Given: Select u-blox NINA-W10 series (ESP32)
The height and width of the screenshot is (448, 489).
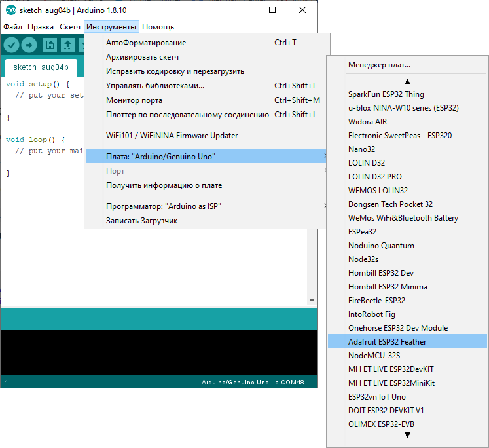Looking at the screenshot, I should tap(407, 108).
